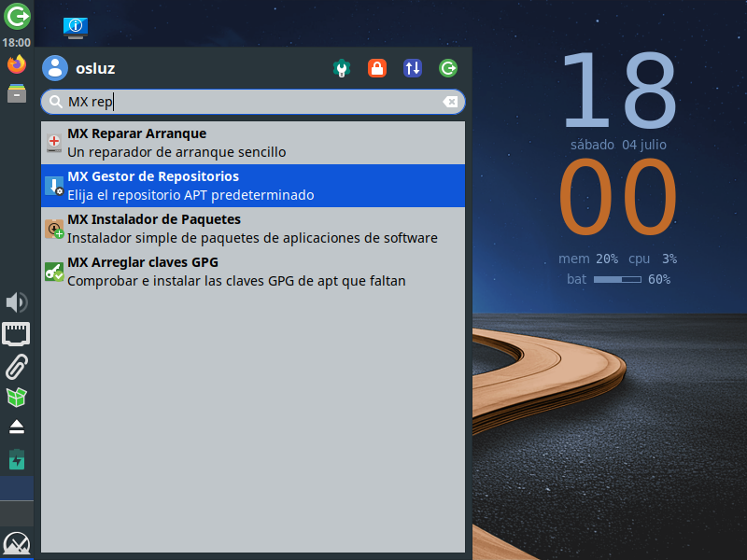Click the green logout icon on the panel
The height and width of the screenshot is (560, 747).
(x=17, y=17)
